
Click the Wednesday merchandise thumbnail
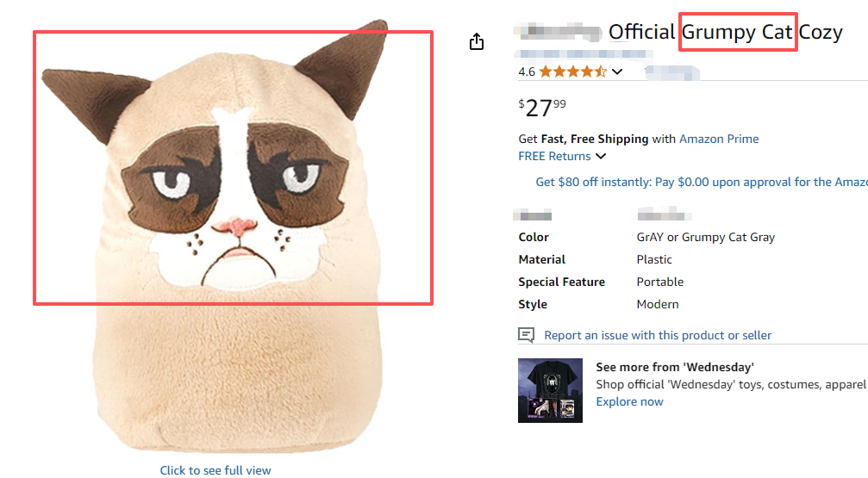550,390
